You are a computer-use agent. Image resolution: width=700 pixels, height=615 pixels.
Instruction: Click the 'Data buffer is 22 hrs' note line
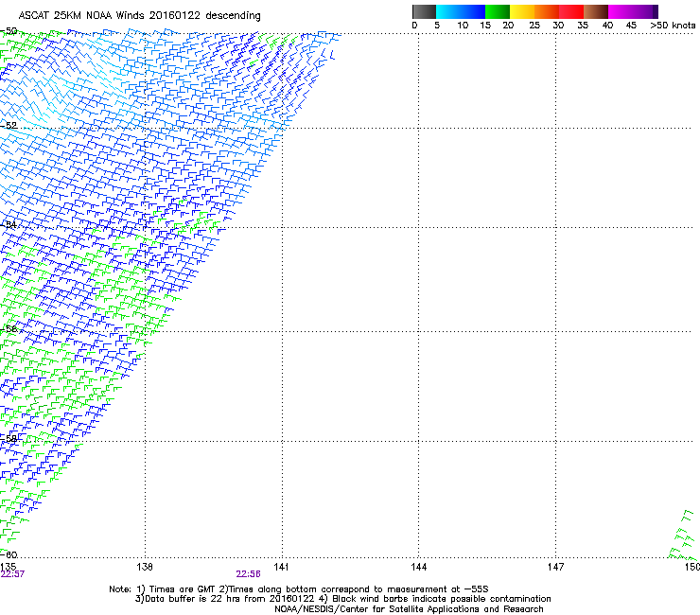[342, 599]
